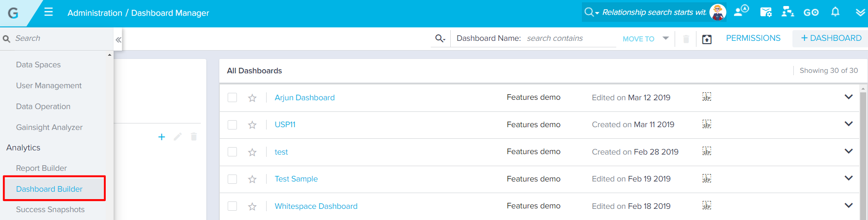
Task: Open the Arjun Dashboard link
Action: pyautogui.click(x=305, y=97)
